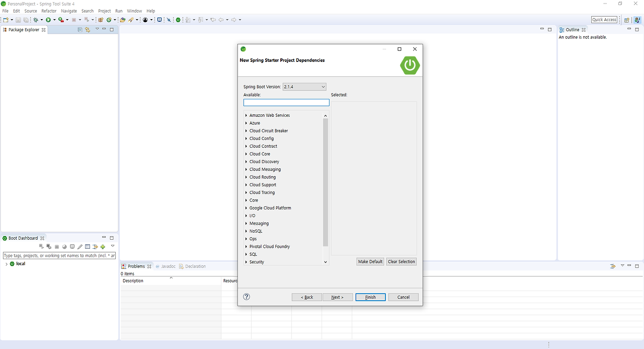644x349 pixels.
Task: Open the File menu
Action: (x=5, y=11)
